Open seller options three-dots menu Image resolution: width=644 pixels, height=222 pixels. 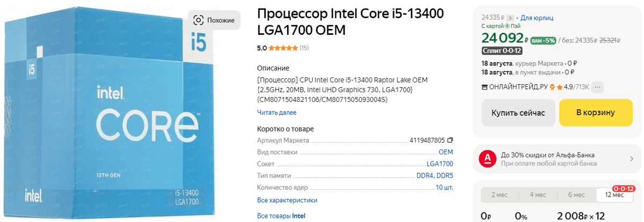pyautogui.click(x=598, y=87)
